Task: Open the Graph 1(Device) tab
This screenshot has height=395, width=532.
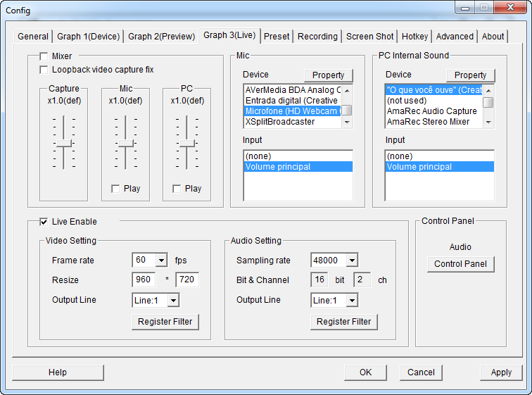Action: click(88, 37)
